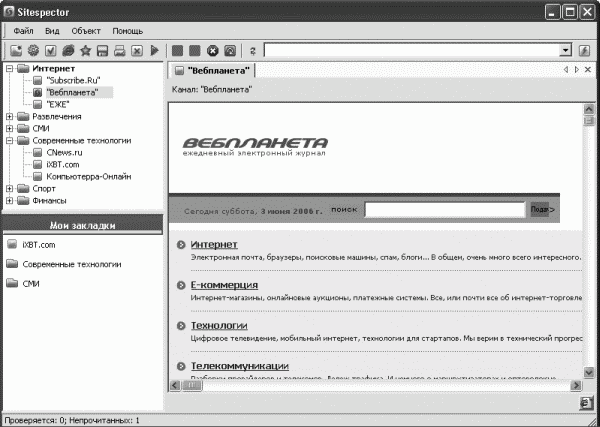Click the save floppy disk toolbar icon

[x=103, y=51]
